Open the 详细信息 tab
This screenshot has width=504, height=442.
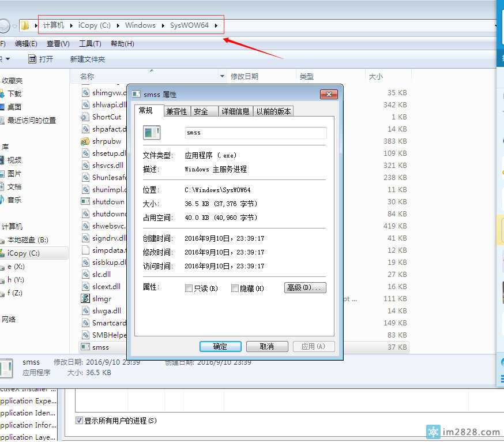click(x=236, y=111)
